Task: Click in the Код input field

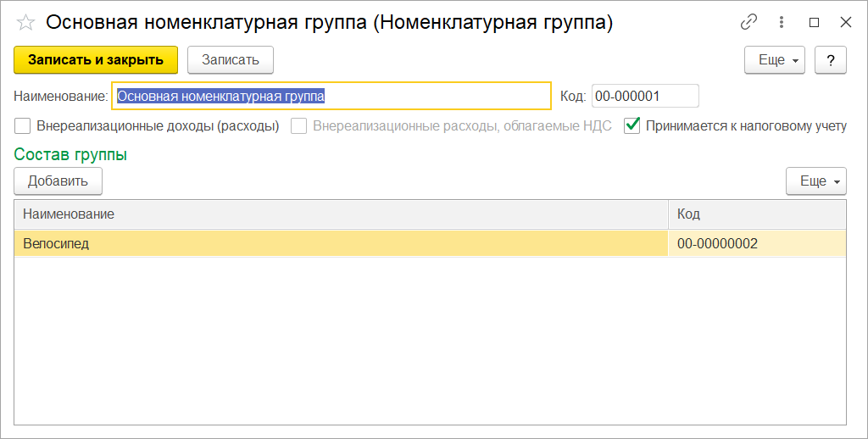Action: [645, 97]
